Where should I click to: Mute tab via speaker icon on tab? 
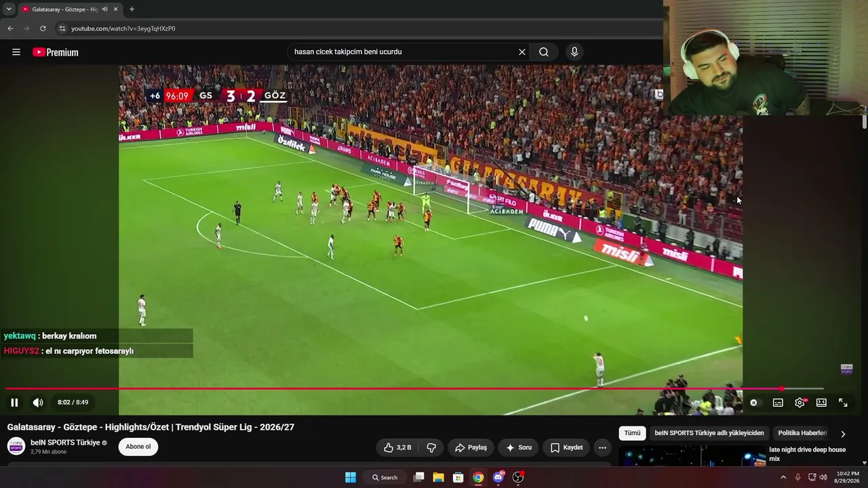click(x=104, y=9)
